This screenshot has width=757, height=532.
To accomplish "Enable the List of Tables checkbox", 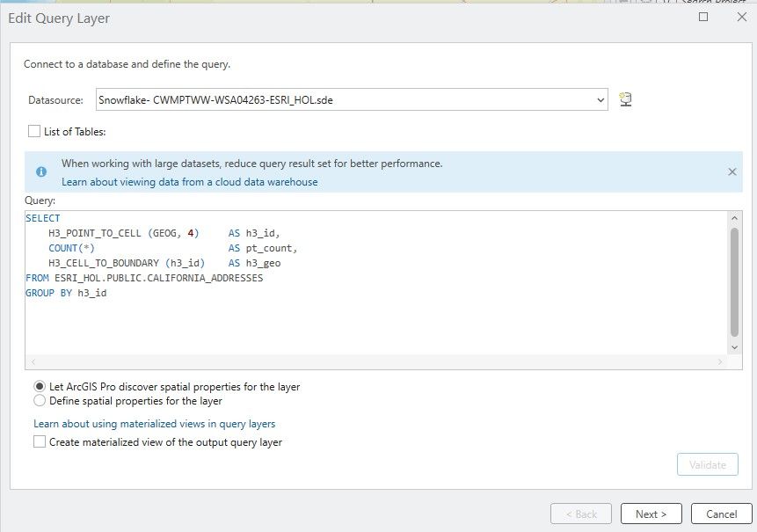I will coord(34,131).
